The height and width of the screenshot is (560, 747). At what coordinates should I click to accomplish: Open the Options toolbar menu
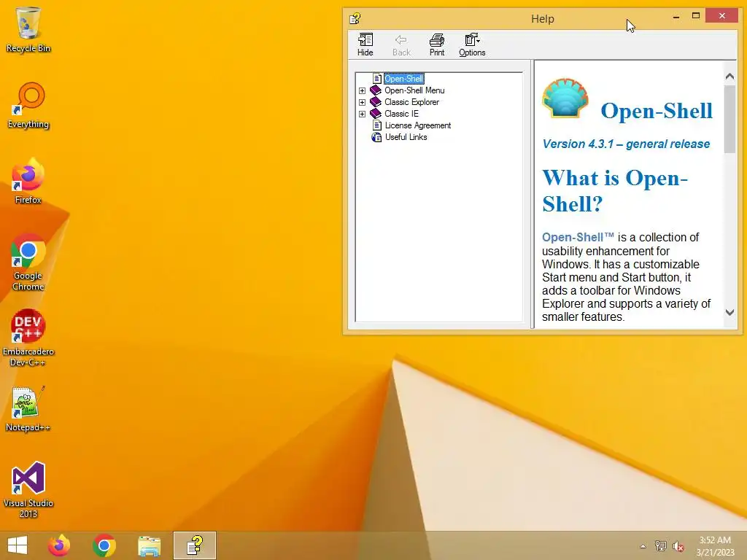[x=472, y=44]
